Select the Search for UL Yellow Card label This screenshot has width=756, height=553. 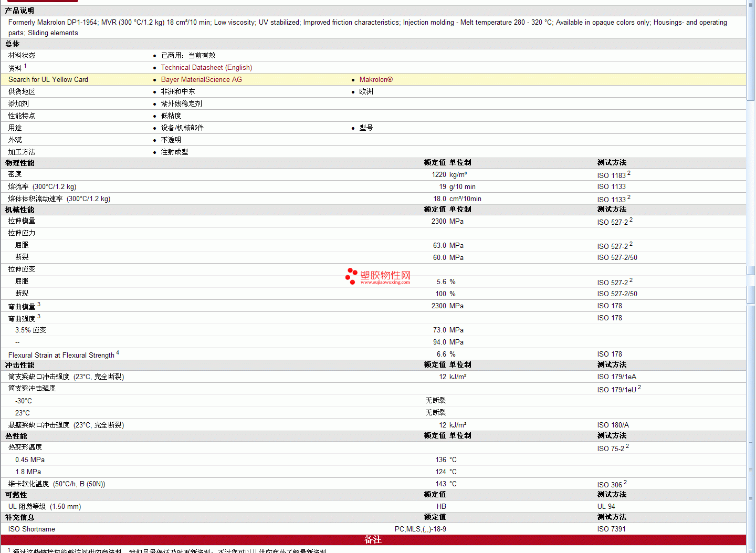click(x=48, y=80)
